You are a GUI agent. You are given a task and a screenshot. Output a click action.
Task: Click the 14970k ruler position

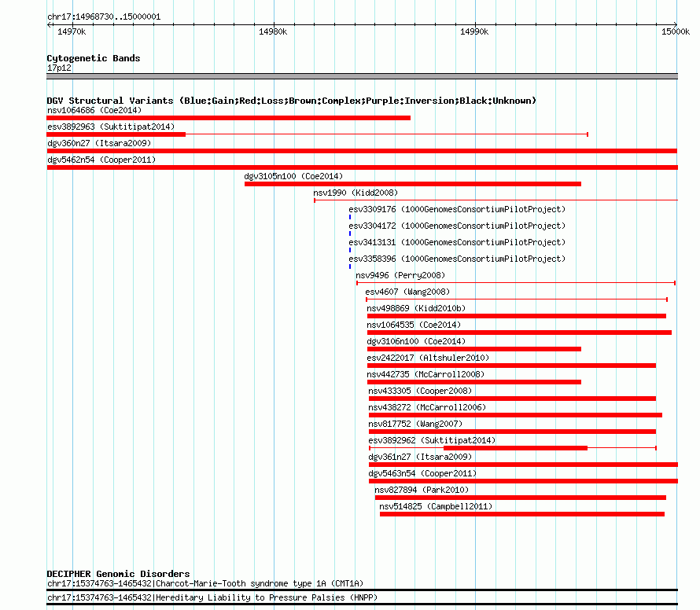(72, 31)
